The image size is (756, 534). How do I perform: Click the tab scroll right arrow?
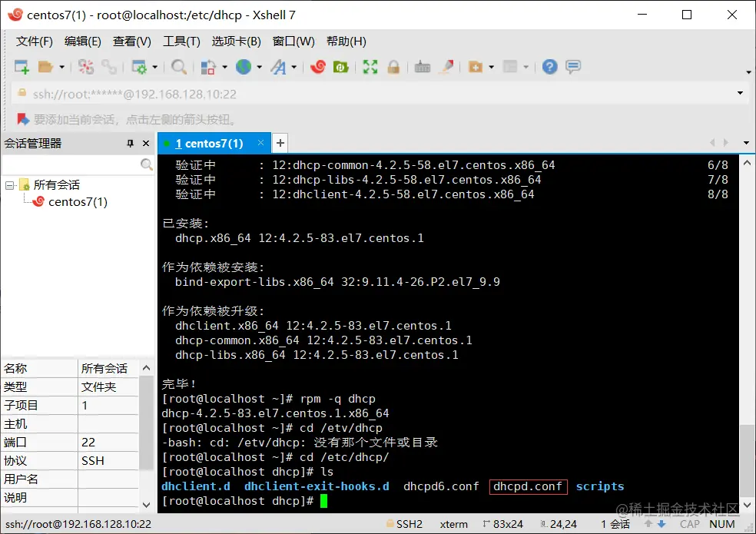pyautogui.click(x=725, y=143)
